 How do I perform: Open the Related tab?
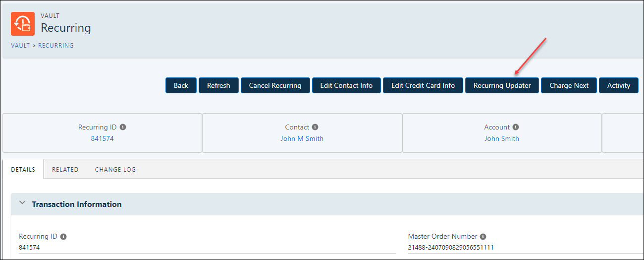pos(65,169)
